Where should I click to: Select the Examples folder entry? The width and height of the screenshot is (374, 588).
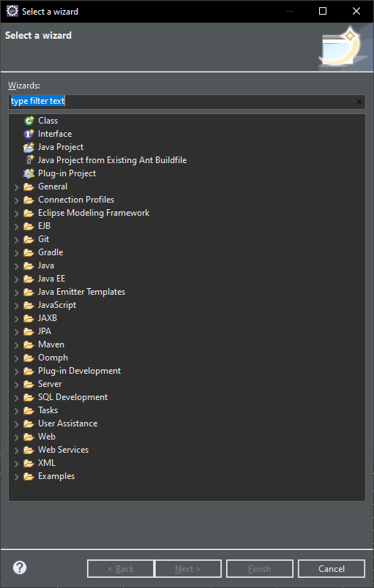[x=56, y=476]
